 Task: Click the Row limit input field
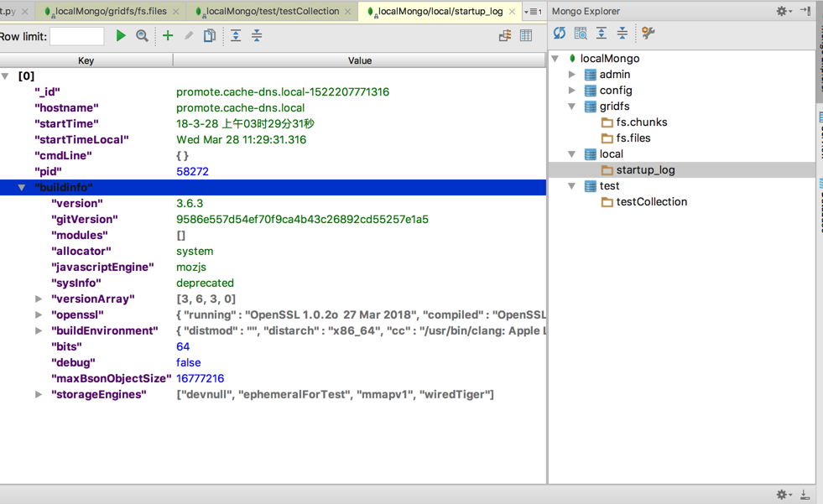(76, 36)
